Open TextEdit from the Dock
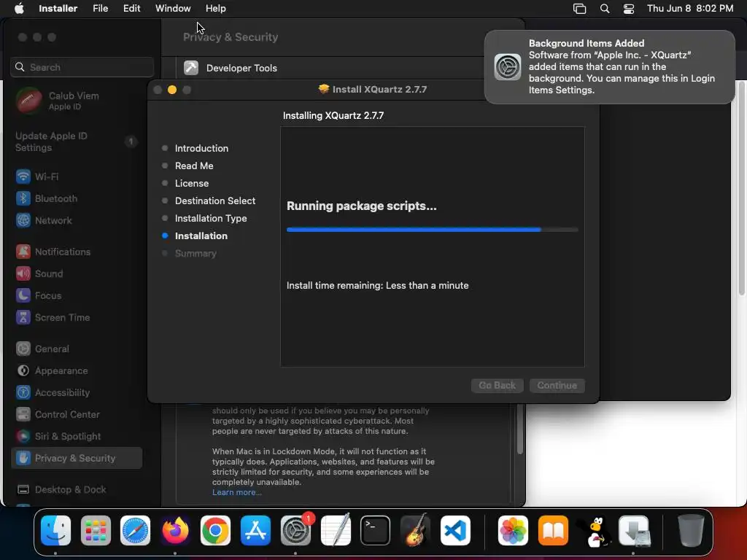 point(336,530)
